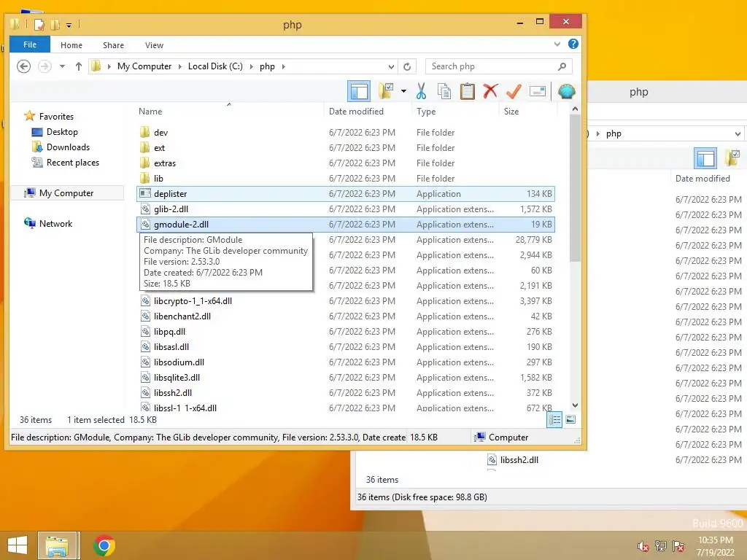Click the teal shell icon in toolbar
This screenshot has height=560, width=747.
coord(566,91)
